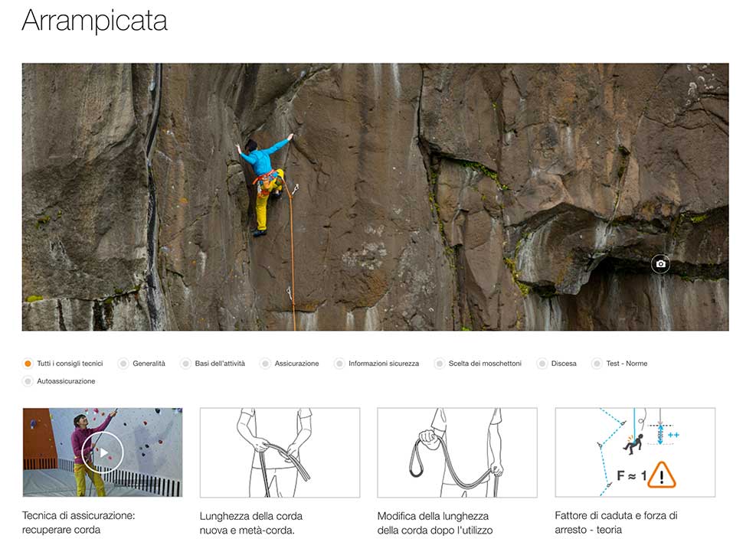Click the camera icon on the climbing photo

click(660, 264)
